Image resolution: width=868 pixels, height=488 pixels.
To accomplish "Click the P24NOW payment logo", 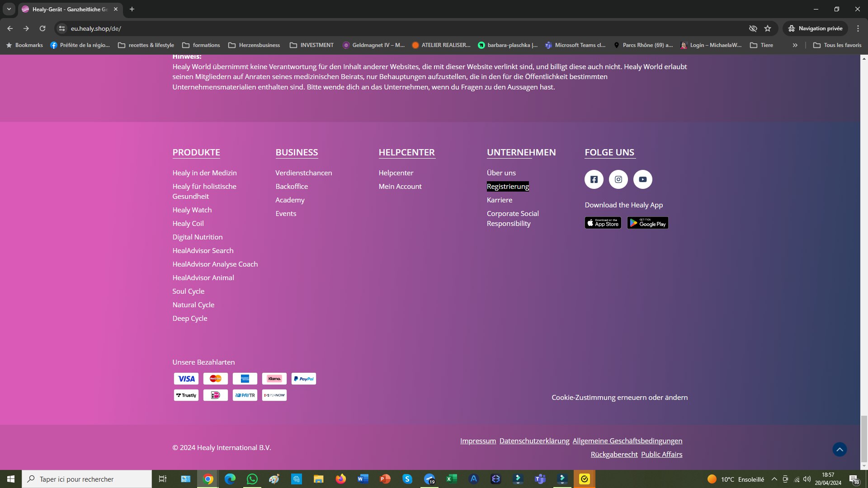I will tap(274, 395).
